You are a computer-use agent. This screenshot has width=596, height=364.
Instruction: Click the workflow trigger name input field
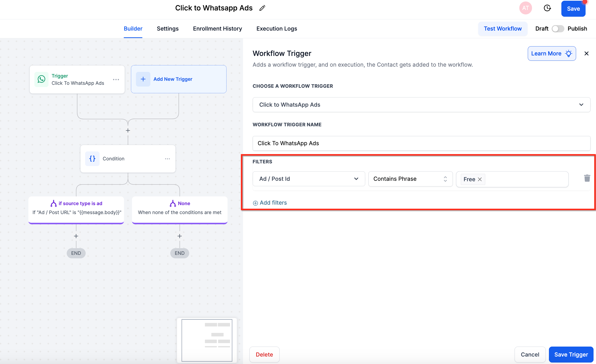tap(421, 143)
